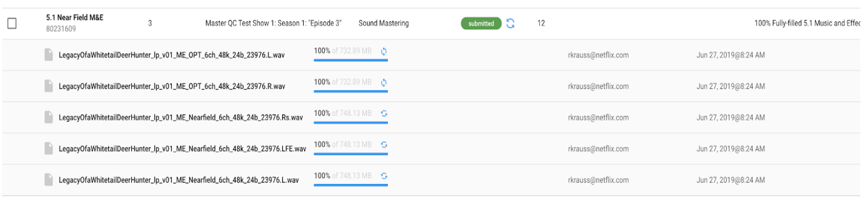Click the 100% Fully-filled 5.1 Music description

click(x=807, y=23)
